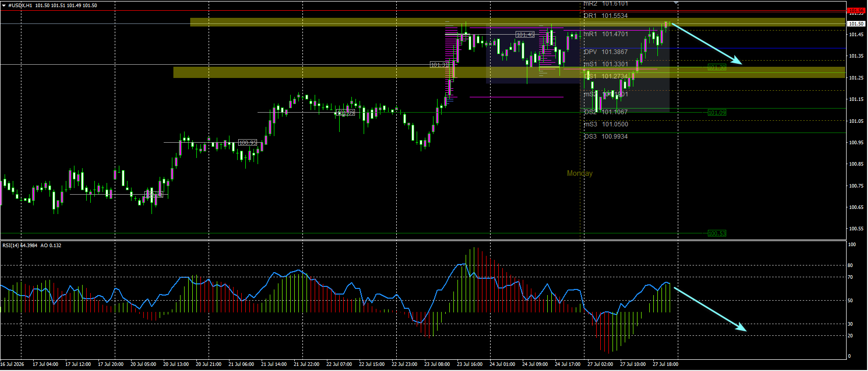
Task: Select the green 101.30 level label
Action: pyautogui.click(x=717, y=67)
